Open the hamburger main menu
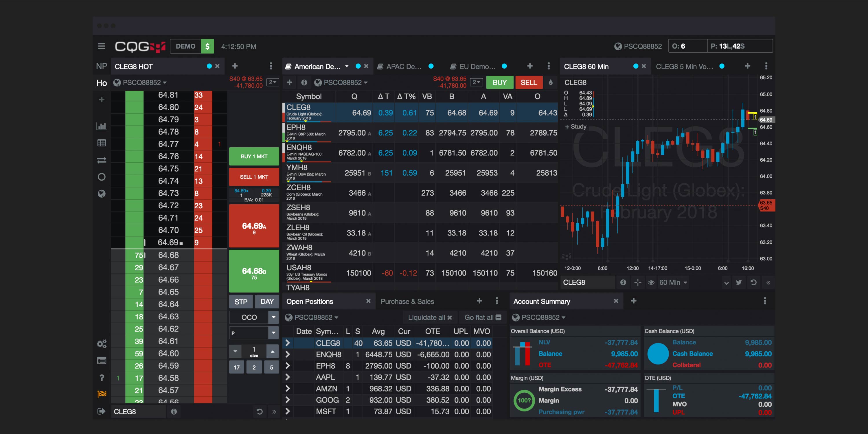This screenshot has height=434, width=868. [x=102, y=46]
